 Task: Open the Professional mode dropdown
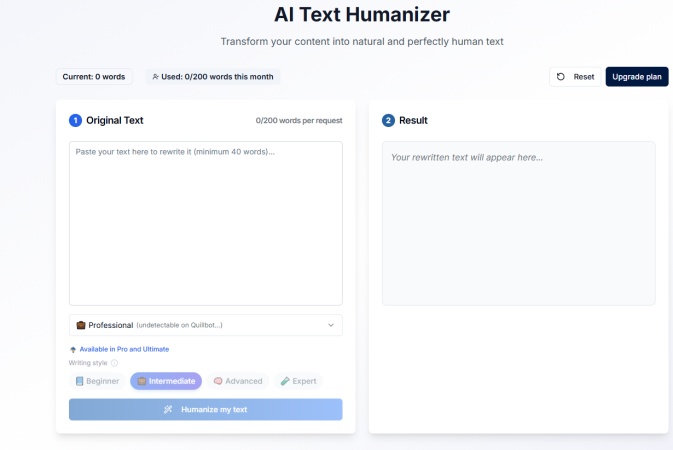(x=206, y=325)
